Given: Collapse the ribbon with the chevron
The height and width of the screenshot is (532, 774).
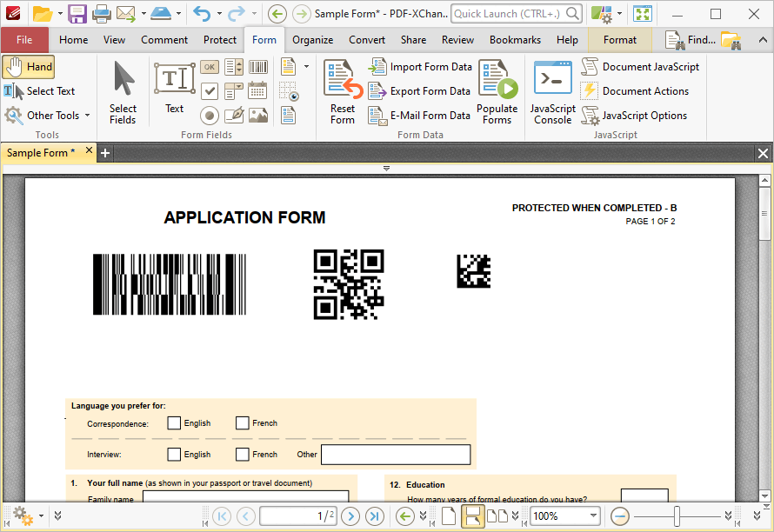Looking at the screenshot, I should tap(763, 40).
